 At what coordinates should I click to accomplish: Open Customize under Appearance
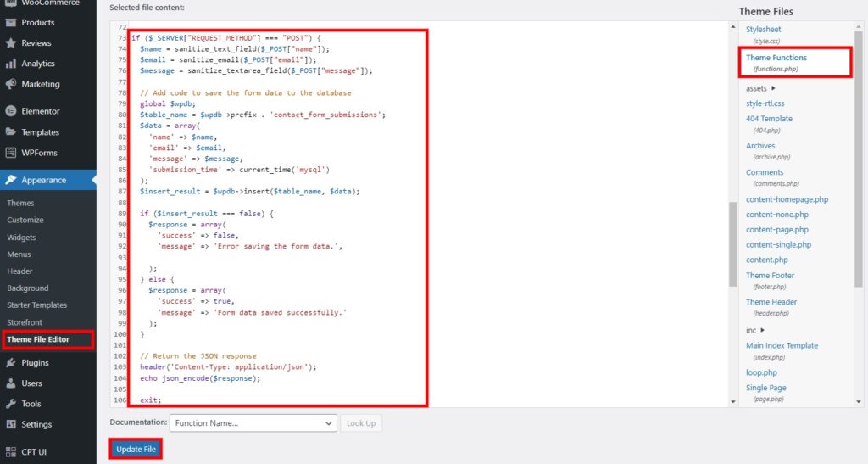pos(25,220)
